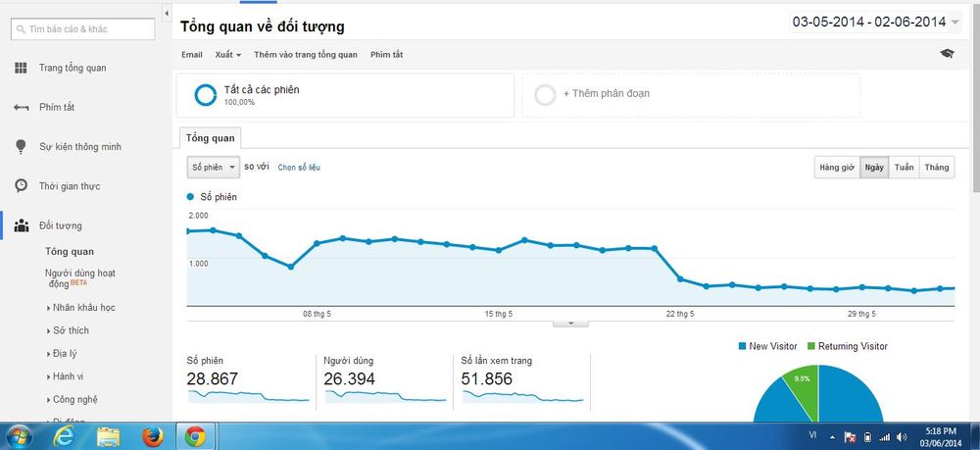980x450 pixels.
Task: Click the green Returning Visitor pie slice
Action: 803,389
